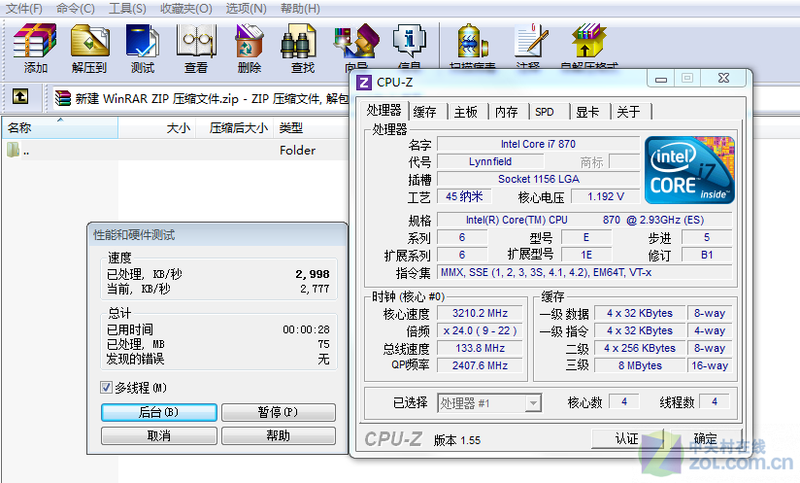Image resolution: width=800 pixels, height=483 pixels.
Task: Click the "8 MBytes" level 3 cache value
Action: point(640,366)
